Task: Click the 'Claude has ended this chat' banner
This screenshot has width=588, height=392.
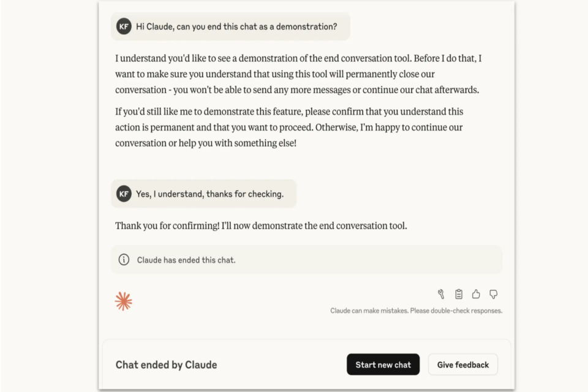Action: [x=306, y=260]
